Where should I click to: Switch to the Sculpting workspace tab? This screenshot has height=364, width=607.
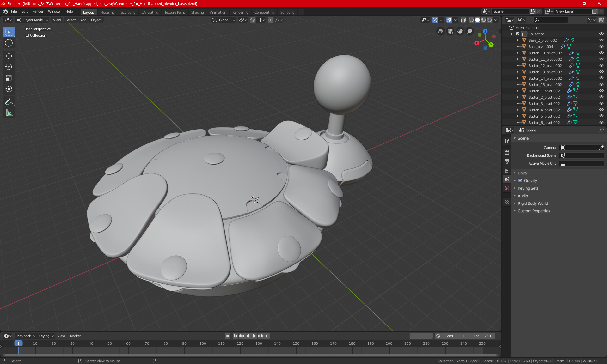(128, 12)
